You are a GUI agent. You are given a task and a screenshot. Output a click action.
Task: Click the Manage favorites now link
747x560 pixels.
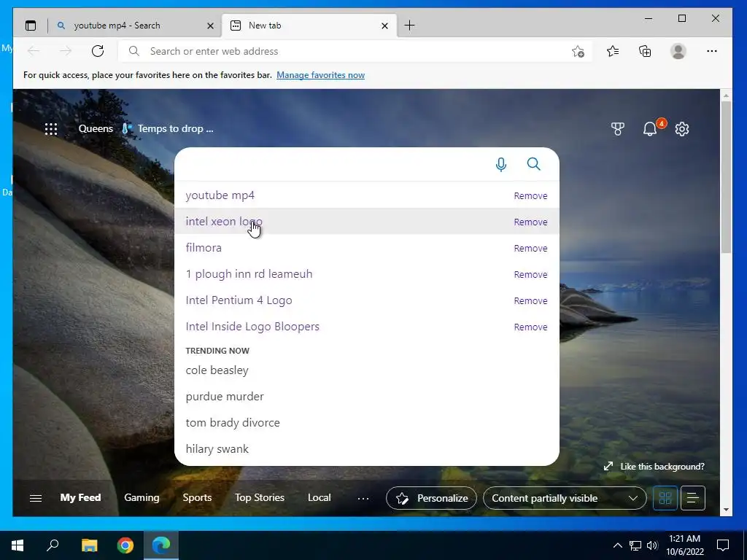pyautogui.click(x=321, y=75)
